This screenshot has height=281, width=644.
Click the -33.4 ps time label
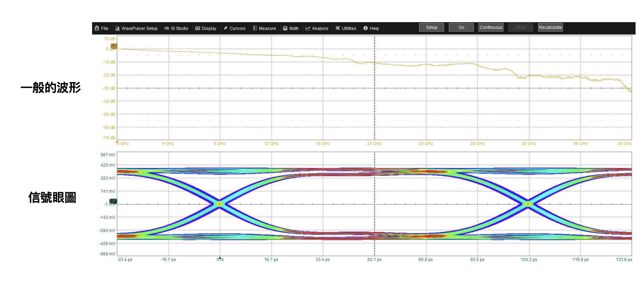(124, 259)
